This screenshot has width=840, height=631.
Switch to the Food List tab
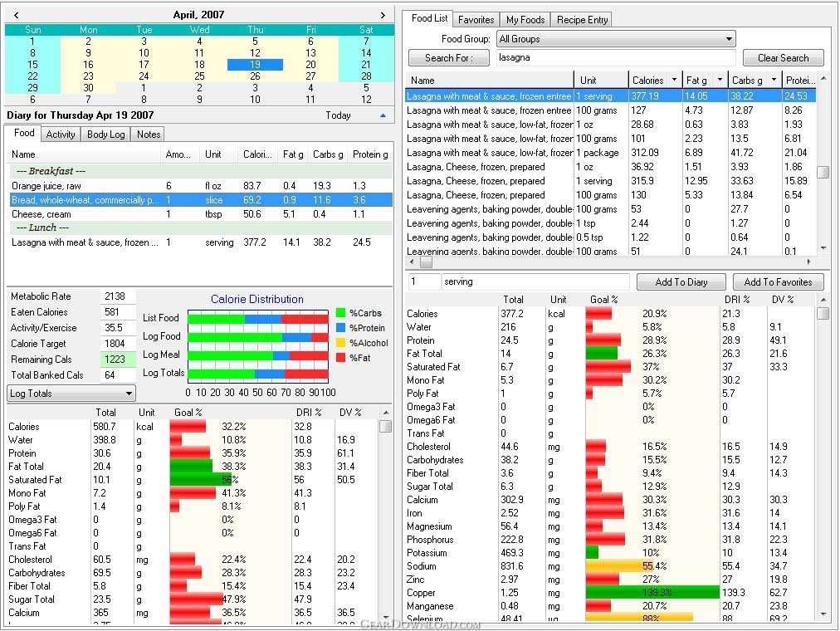click(x=429, y=18)
